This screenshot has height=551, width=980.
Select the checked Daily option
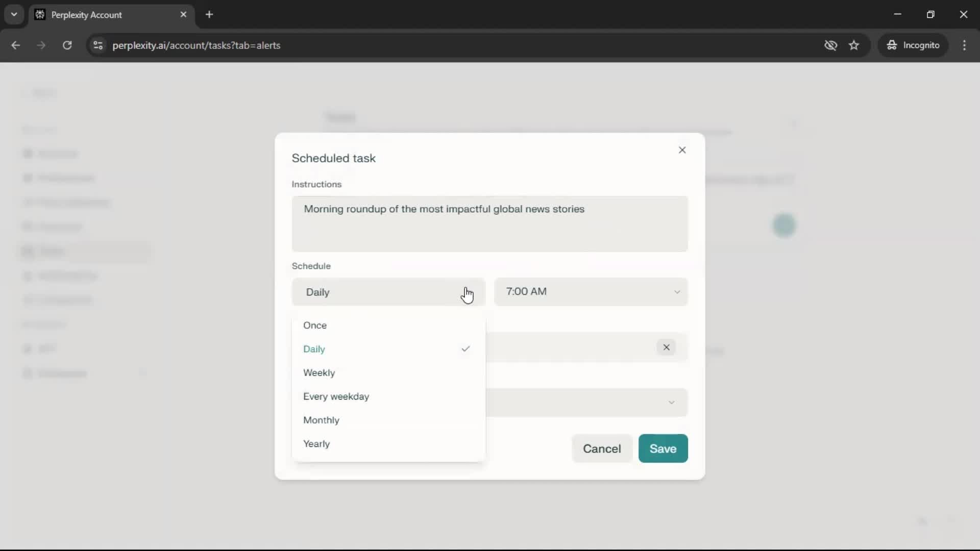click(314, 349)
